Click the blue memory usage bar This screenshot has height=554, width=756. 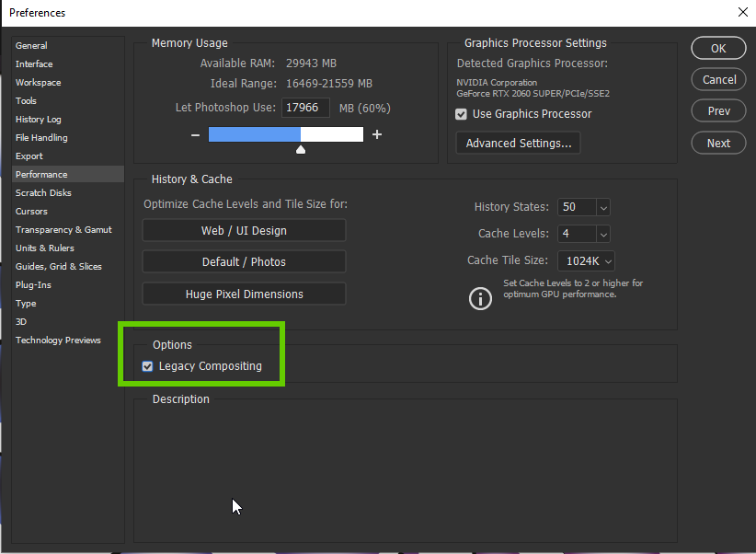point(254,134)
